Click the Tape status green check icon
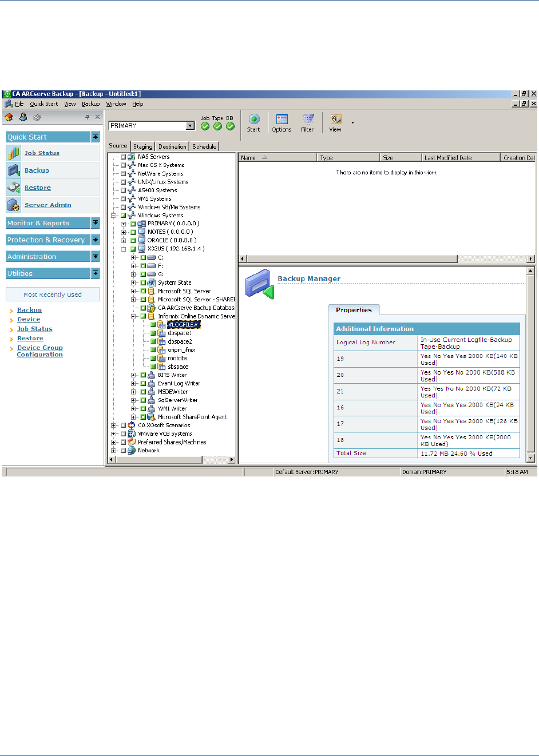539x756 pixels. [217, 126]
